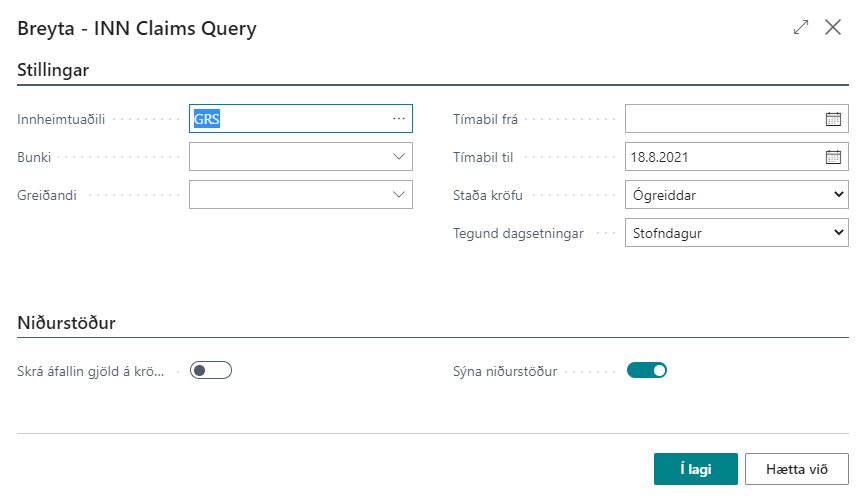Expand the Bunki dropdown arrow
This screenshot has height=503, width=864.
tap(399, 157)
